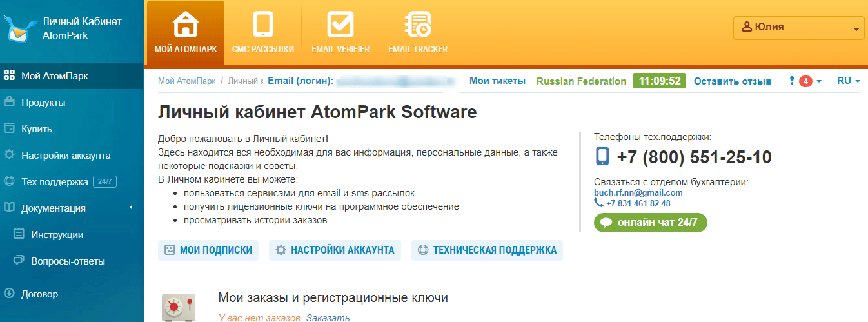Click the buch.rf.nn@gmail.com email link
This screenshot has width=868, height=322.
[x=638, y=192]
